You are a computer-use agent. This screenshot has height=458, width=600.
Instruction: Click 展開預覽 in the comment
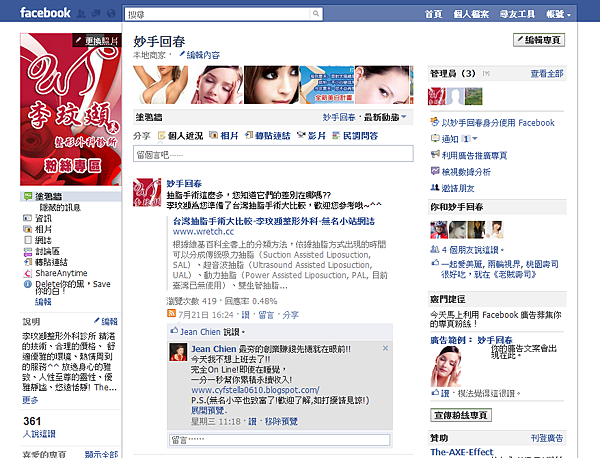pyautogui.click(x=209, y=411)
